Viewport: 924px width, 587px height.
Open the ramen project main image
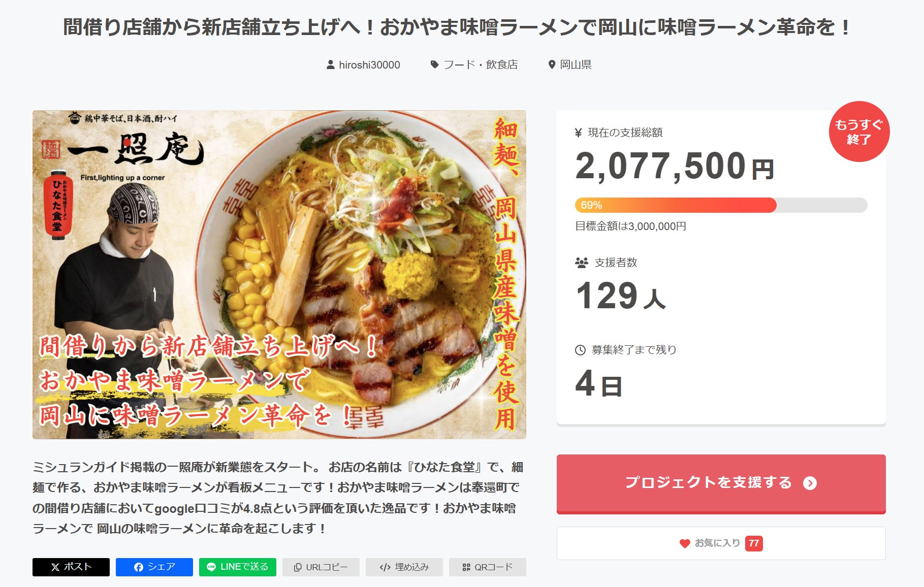tap(279, 274)
